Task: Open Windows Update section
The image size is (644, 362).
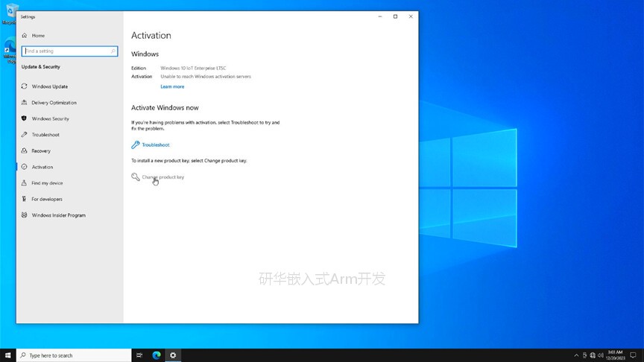Action: pos(50,86)
